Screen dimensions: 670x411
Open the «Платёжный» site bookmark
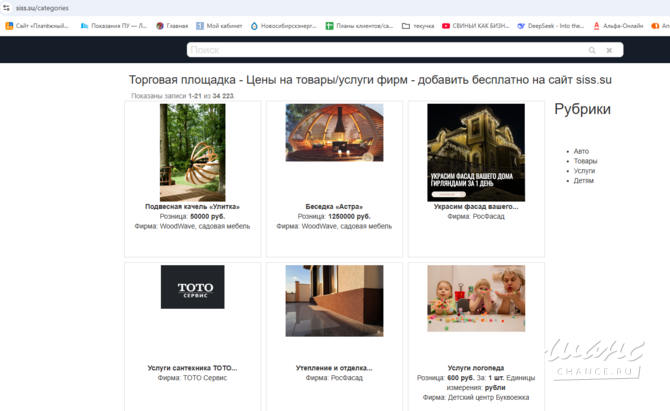[37, 26]
